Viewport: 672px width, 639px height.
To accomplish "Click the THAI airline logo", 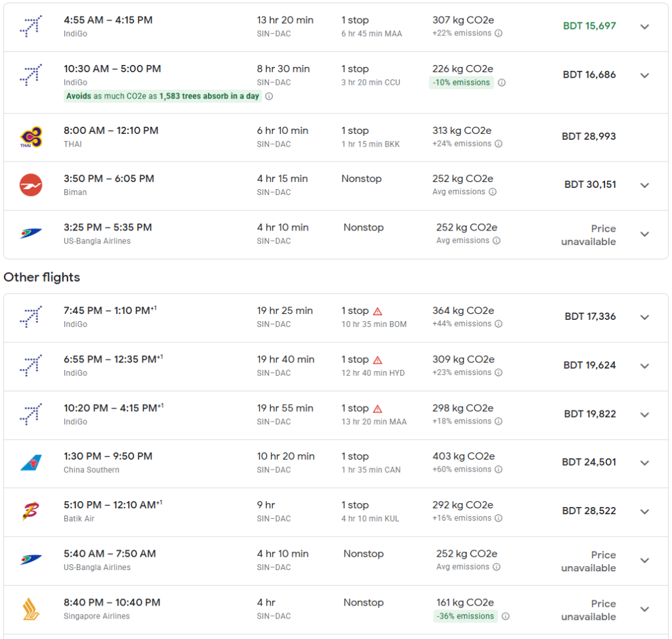I will click(x=31, y=137).
